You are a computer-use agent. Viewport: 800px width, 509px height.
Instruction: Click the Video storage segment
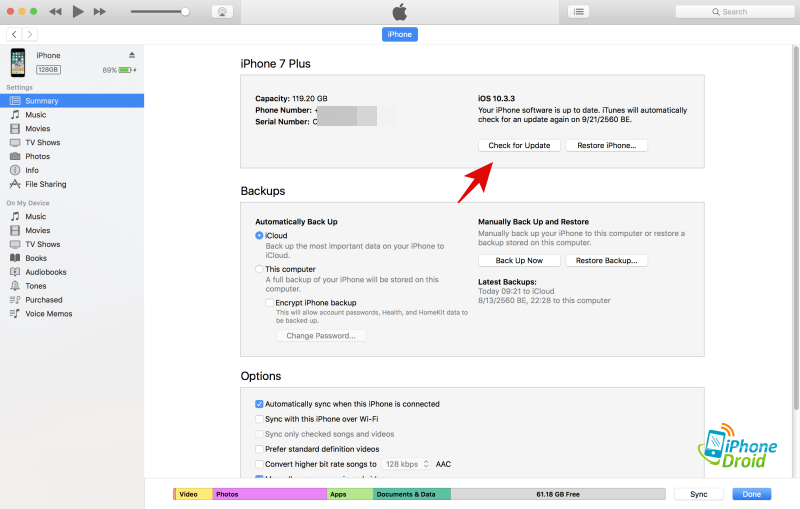click(x=193, y=494)
